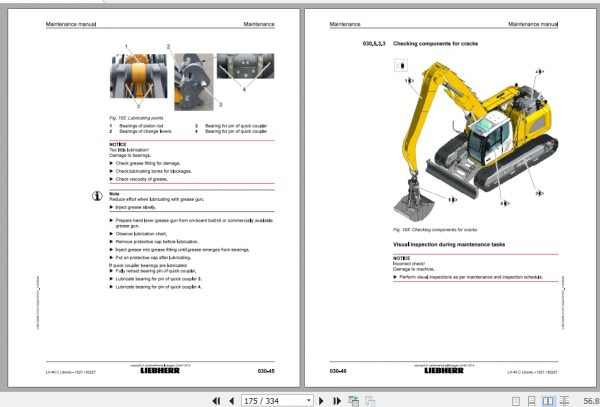Click the Liebherr logo on left page footer

coord(160,371)
